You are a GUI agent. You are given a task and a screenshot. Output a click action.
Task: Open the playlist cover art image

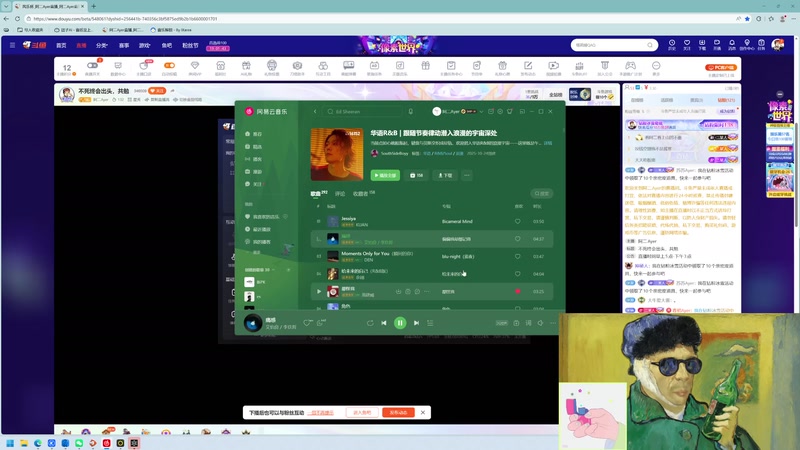(337, 154)
